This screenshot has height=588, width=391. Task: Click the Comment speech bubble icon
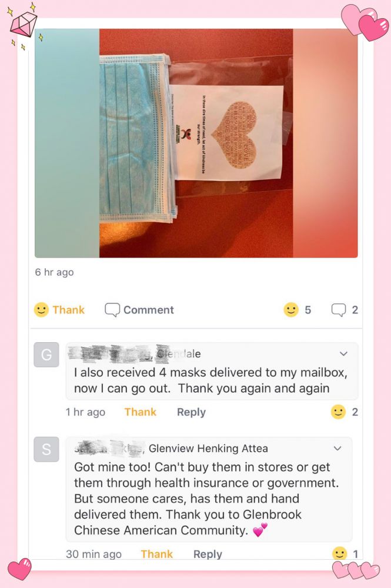(x=112, y=310)
